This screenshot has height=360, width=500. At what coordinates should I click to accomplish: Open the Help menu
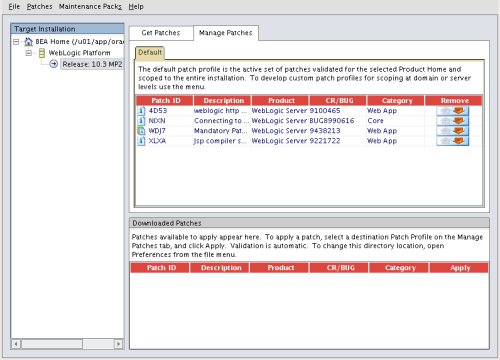136,6
